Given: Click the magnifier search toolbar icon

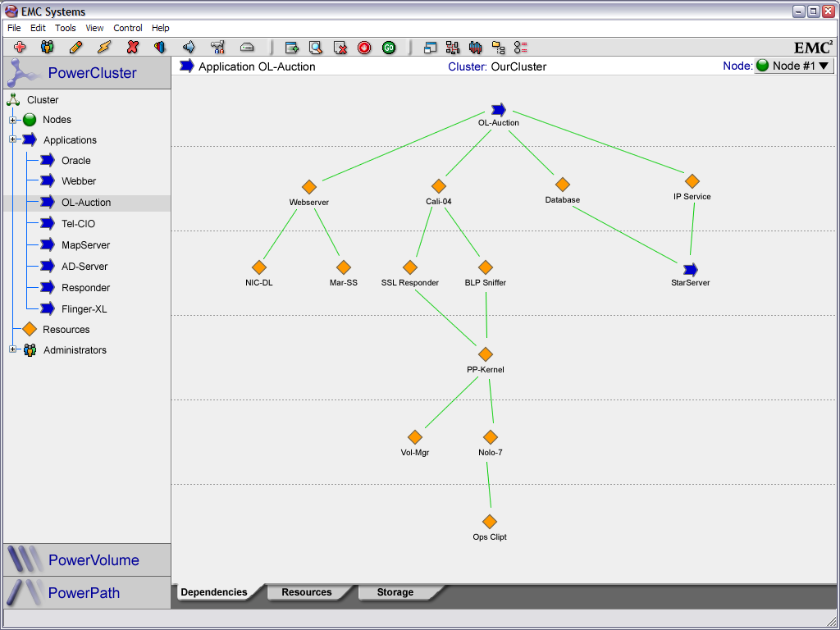Looking at the screenshot, I should pyautogui.click(x=316, y=48).
